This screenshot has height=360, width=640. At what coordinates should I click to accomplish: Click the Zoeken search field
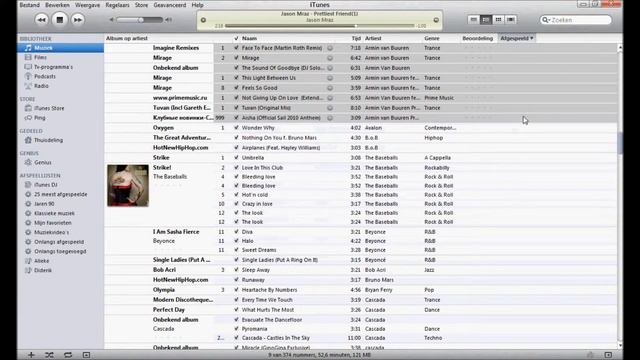click(576, 20)
